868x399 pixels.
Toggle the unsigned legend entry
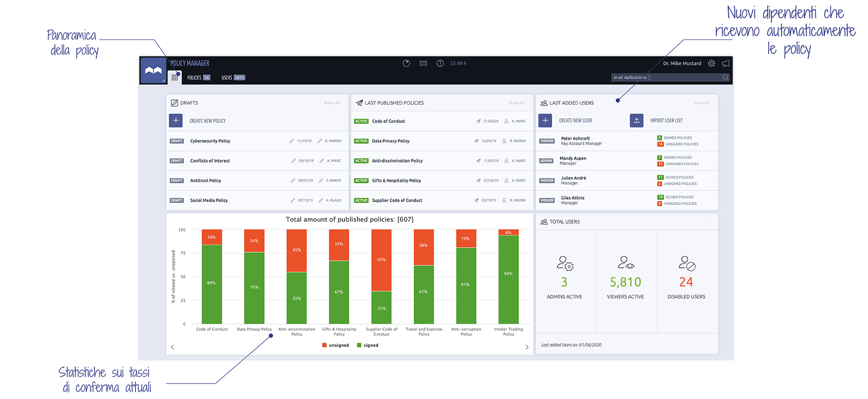(336, 345)
